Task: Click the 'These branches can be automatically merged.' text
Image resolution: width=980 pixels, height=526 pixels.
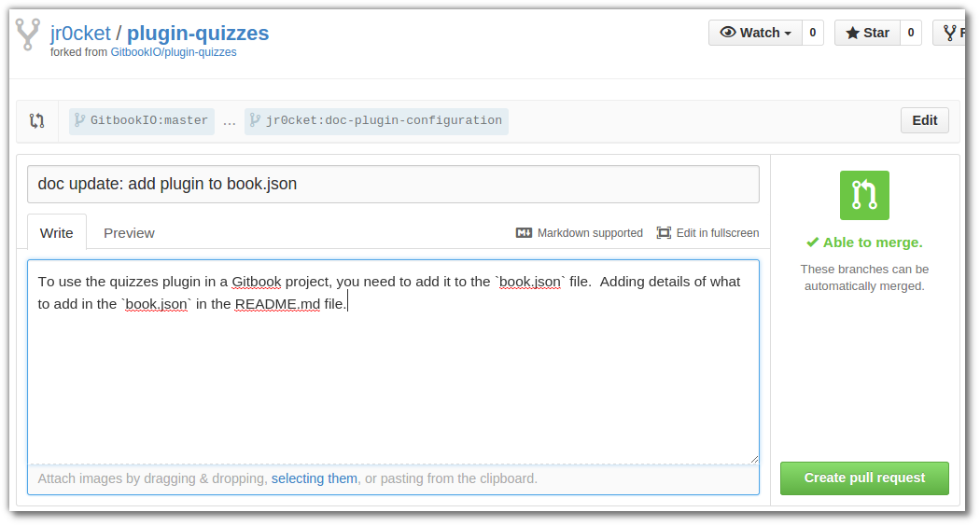Action: (x=864, y=277)
